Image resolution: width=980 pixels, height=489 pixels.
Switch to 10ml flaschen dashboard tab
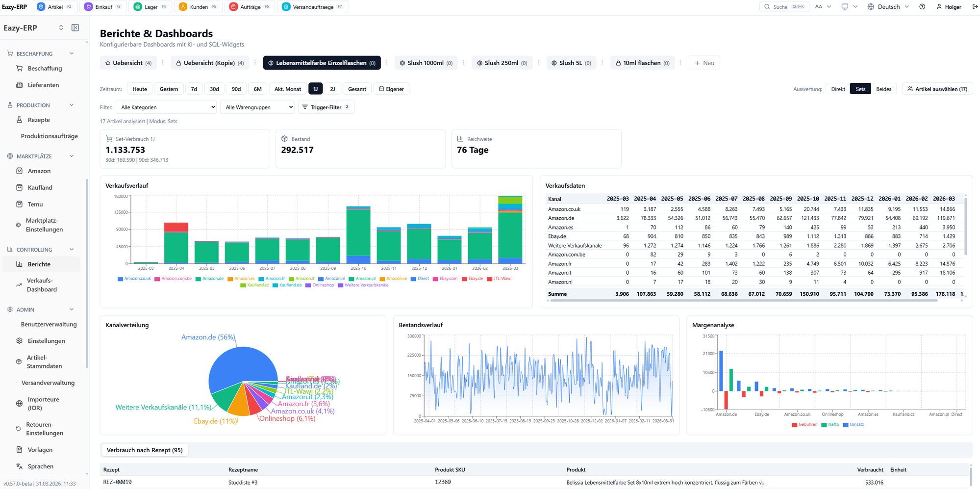[x=643, y=63]
